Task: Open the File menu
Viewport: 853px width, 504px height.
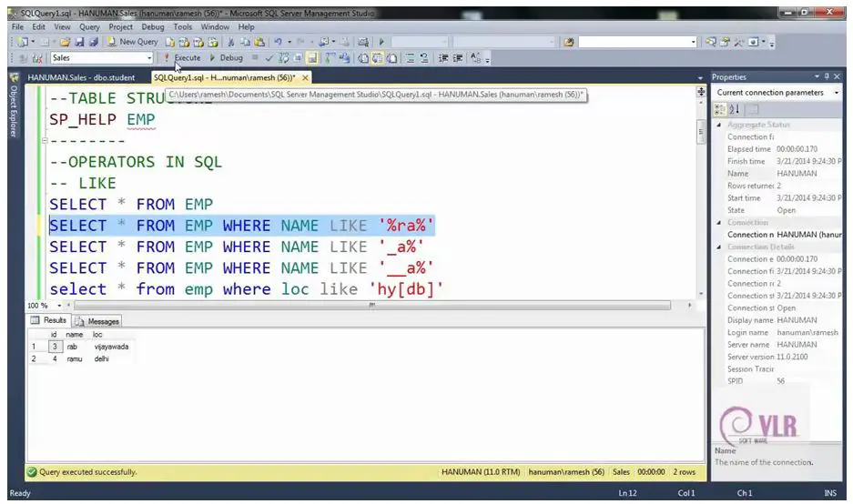Action: (x=17, y=26)
